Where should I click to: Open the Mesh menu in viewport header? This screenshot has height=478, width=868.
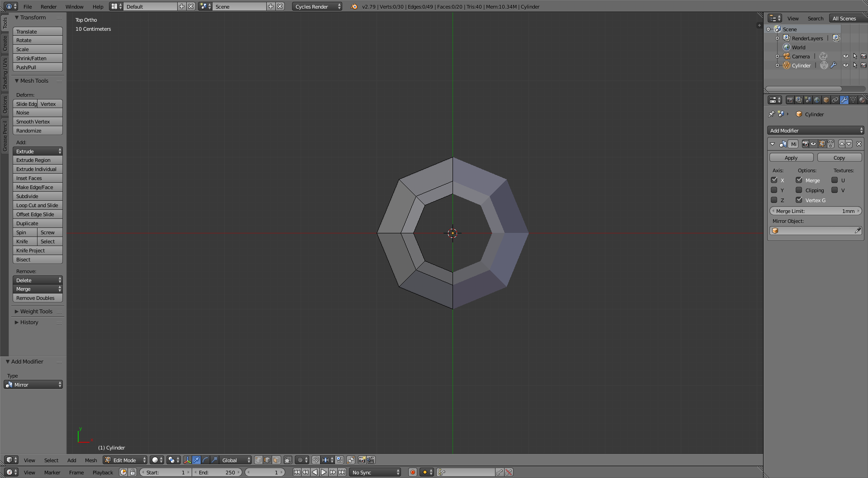pyautogui.click(x=91, y=460)
